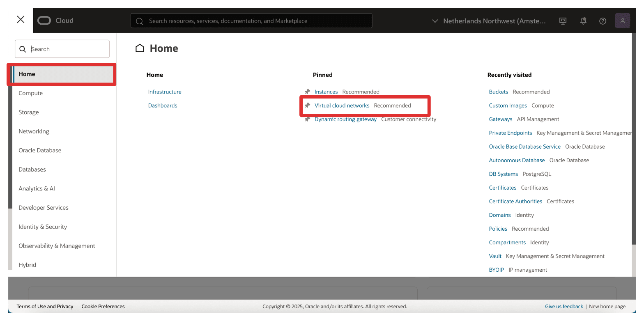Open the recently visited Buckets link
Viewport: 644px width, 321px height.
(498, 92)
